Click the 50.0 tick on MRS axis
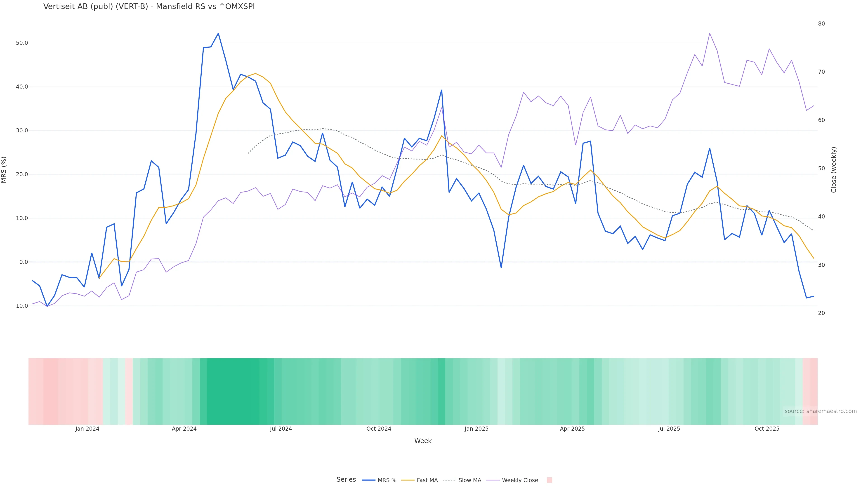Screen dimensions: 868x488 click(x=21, y=43)
